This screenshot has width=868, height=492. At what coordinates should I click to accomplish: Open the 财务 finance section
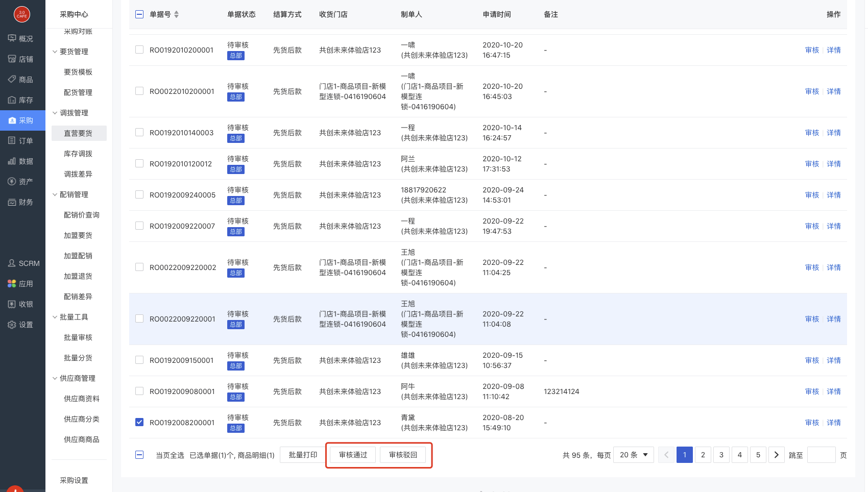point(21,202)
